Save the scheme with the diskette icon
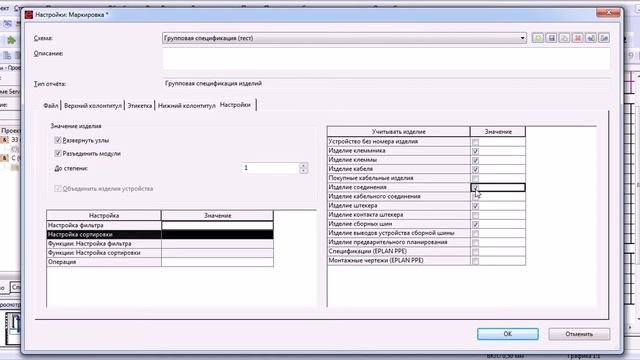Viewport: 640px width, 360px height. tap(551, 38)
